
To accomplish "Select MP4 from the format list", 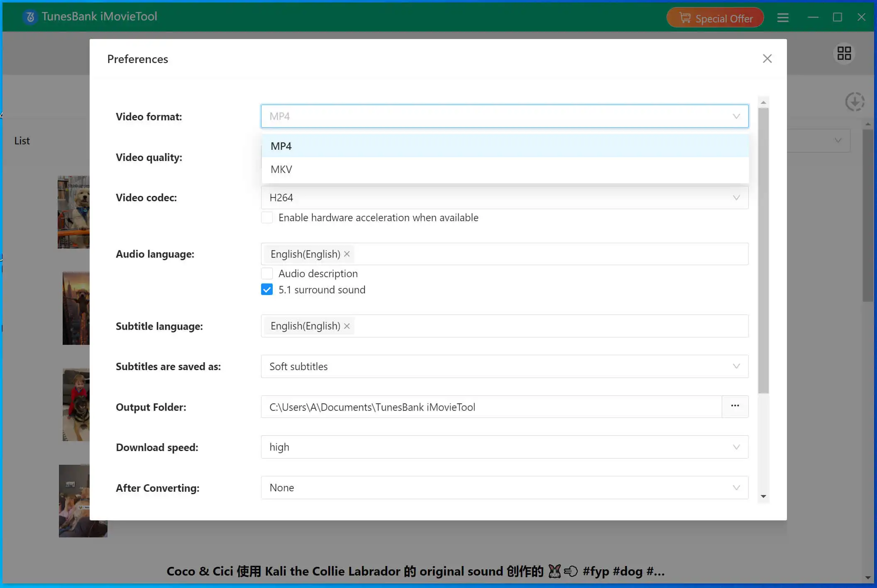I will click(x=505, y=146).
